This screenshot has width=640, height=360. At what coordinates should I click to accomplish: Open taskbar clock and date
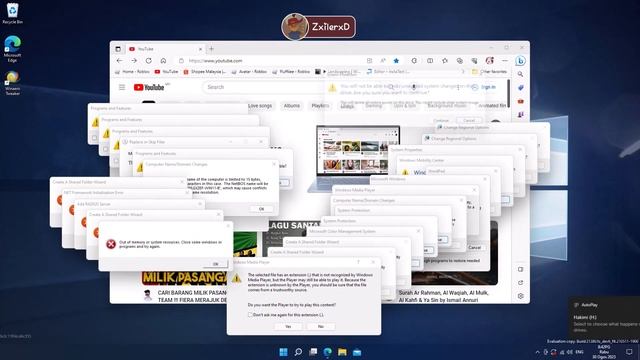tap(604, 352)
